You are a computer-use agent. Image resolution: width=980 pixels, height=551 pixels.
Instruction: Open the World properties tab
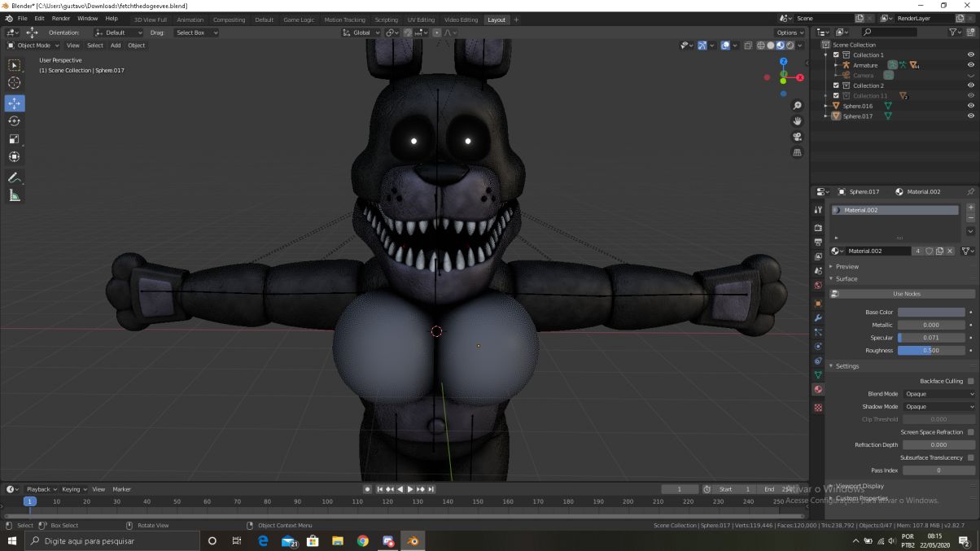pyautogui.click(x=818, y=286)
